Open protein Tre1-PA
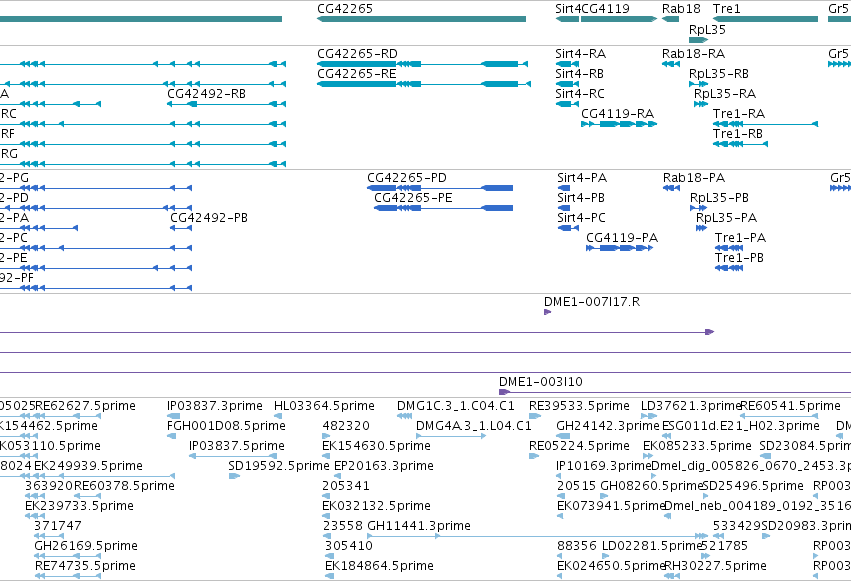 [740, 238]
